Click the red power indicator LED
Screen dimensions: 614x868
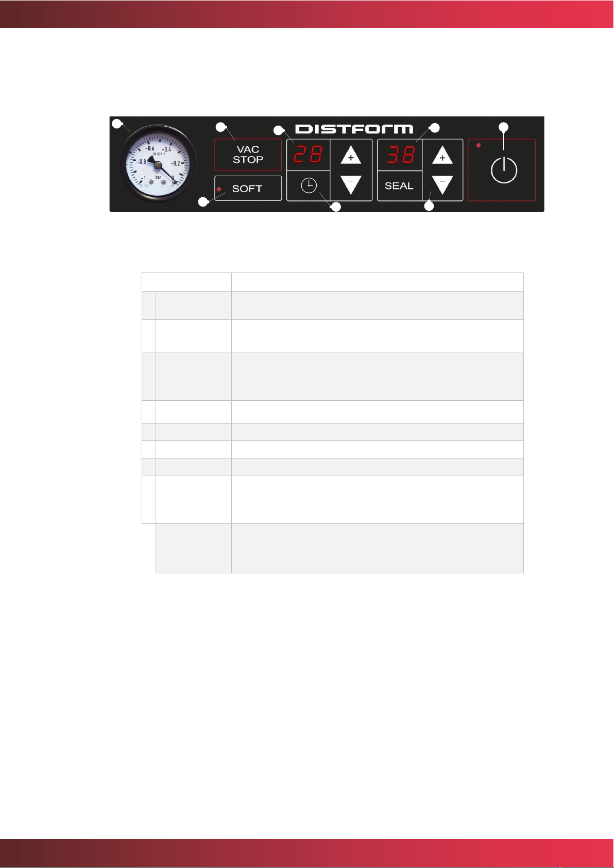(x=479, y=146)
